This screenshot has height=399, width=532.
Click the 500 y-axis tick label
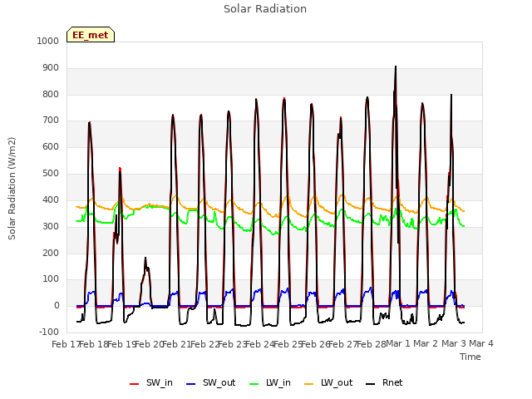[51, 174]
